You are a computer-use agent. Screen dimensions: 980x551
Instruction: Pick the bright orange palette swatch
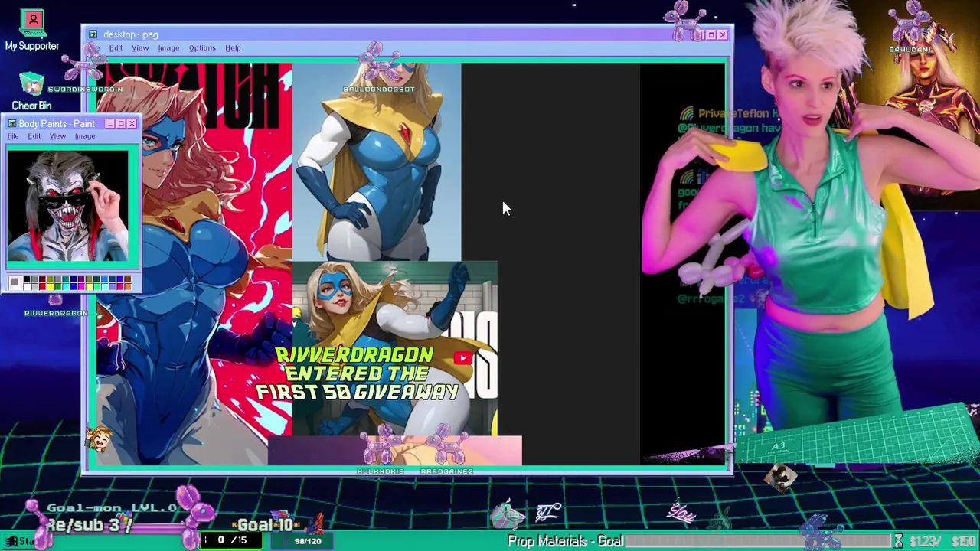point(128,287)
